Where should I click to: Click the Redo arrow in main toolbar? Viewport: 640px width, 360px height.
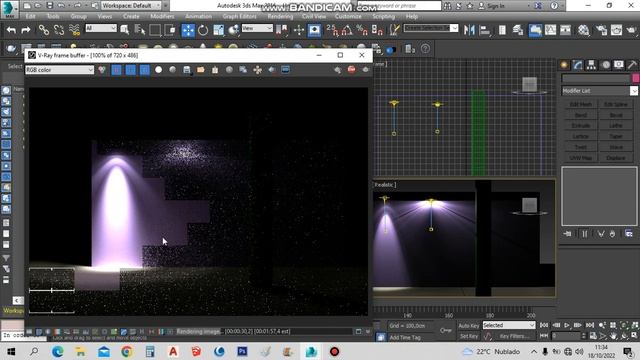[x=26, y=30]
